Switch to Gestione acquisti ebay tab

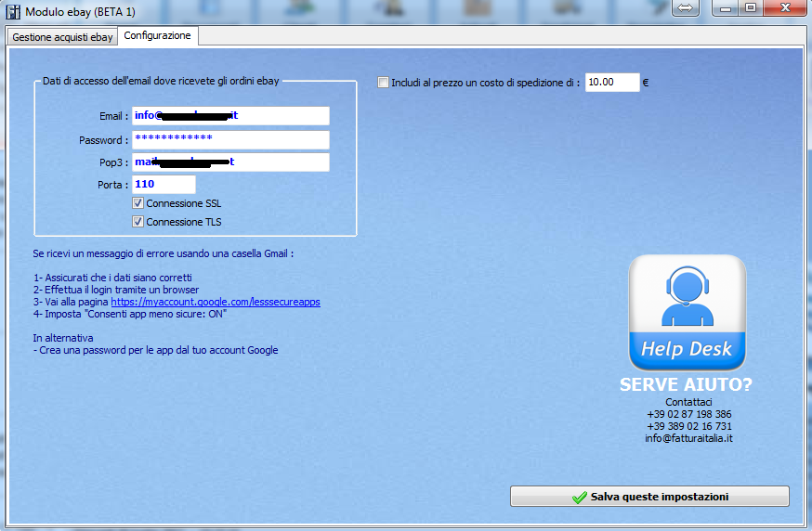pyautogui.click(x=62, y=37)
